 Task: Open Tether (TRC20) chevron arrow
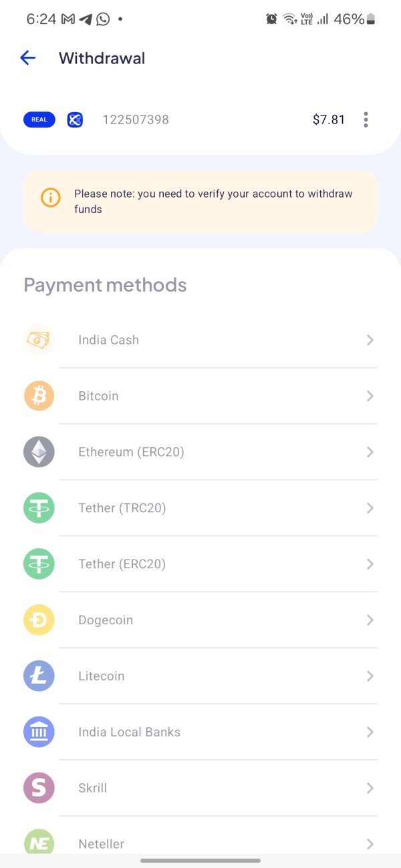pyautogui.click(x=370, y=508)
